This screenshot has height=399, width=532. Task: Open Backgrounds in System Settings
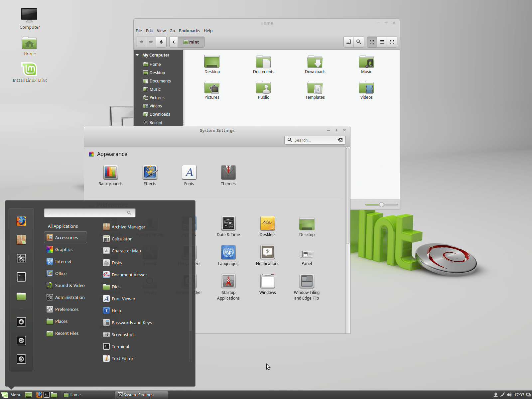pyautogui.click(x=110, y=176)
